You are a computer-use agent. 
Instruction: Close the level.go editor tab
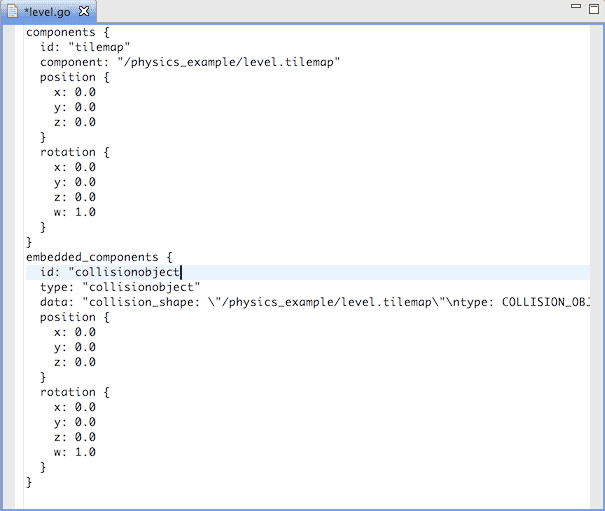click(x=84, y=11)
